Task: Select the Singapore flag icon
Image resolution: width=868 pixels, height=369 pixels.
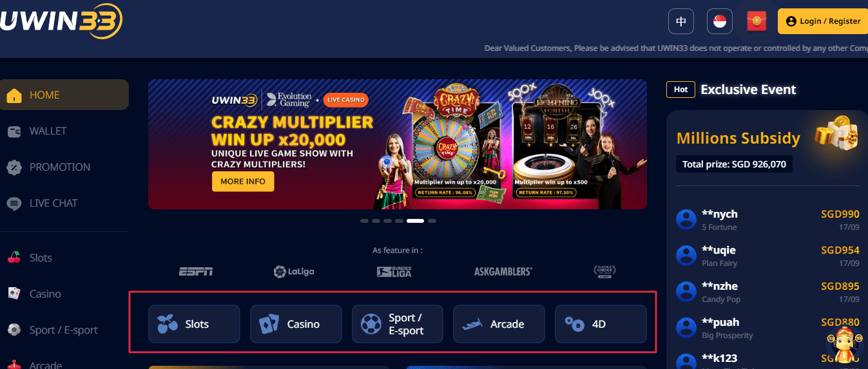Action: (x=719, y=21)
